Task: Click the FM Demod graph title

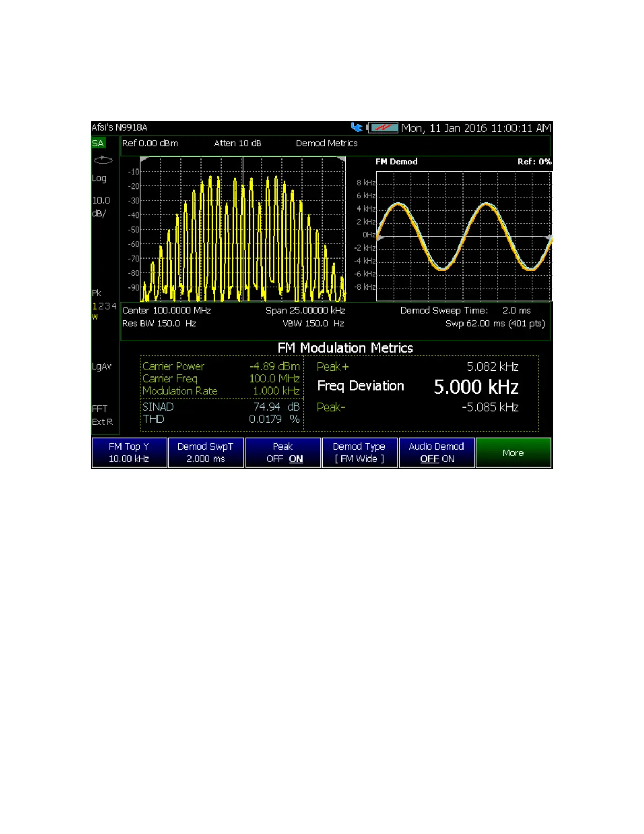Action: (396, 162)
